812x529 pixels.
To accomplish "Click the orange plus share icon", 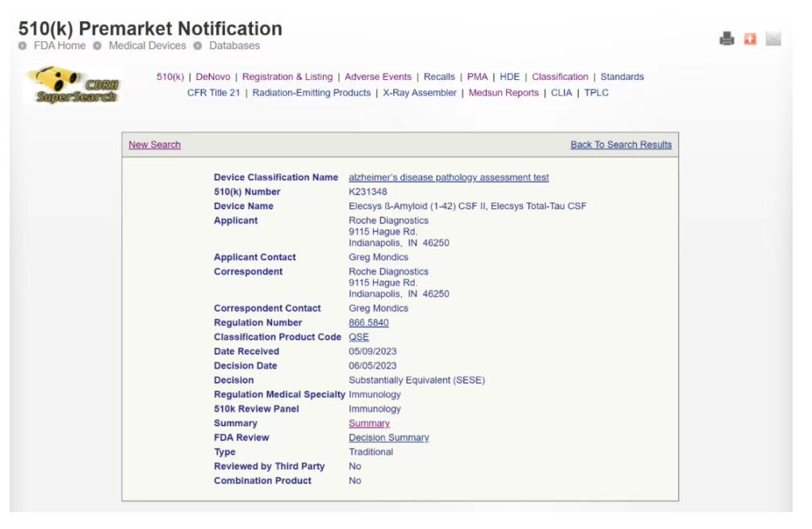I will 750,39.
